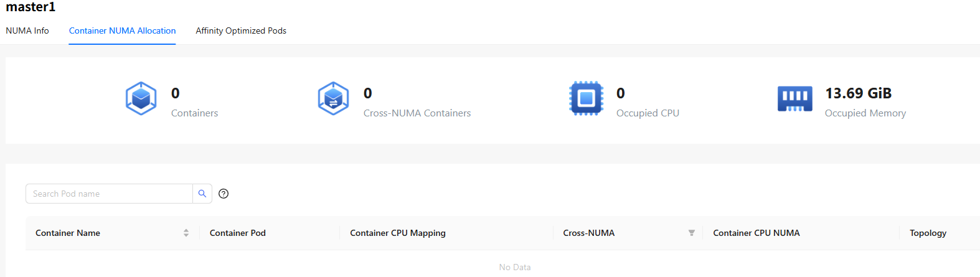The image size is (980, 277).
Task: Click the Topology column header
Action: click(928, 233)
